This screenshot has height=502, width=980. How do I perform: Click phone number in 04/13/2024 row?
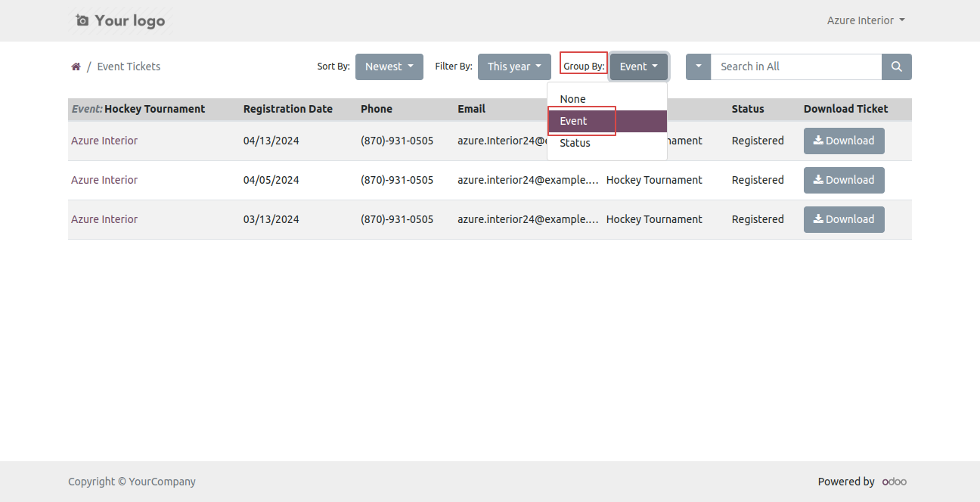pyautogui.click(x=397, y=141)
